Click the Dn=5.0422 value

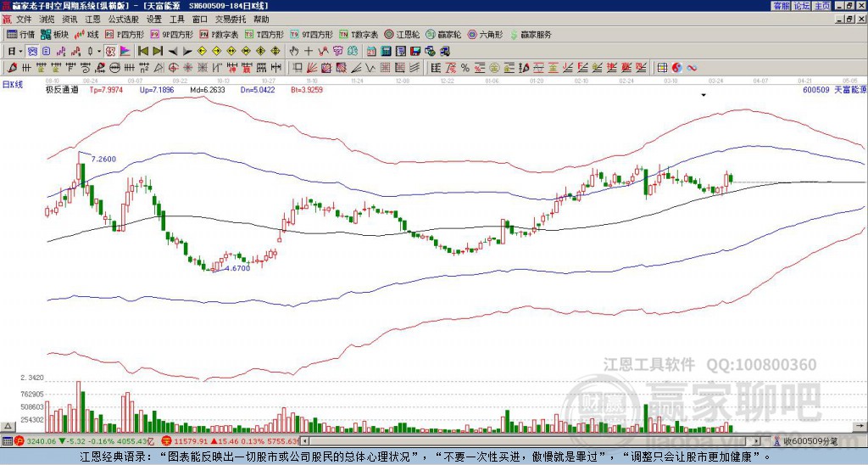coord(256,89)
